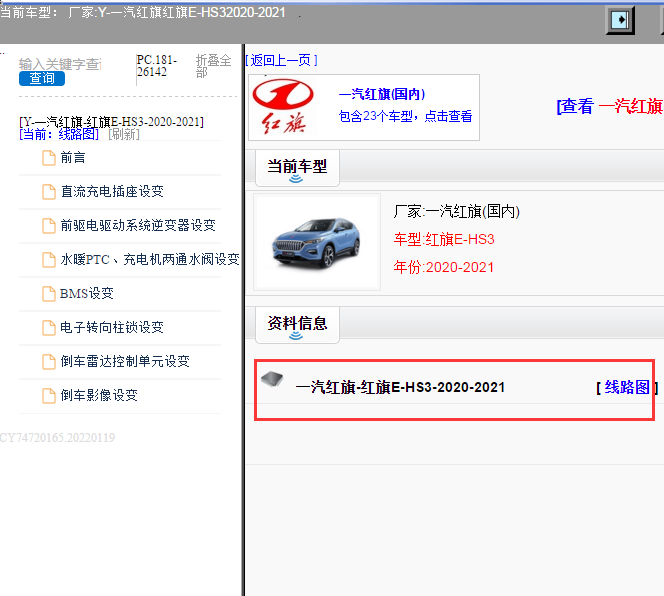Click the blue Hongqi E-HS3 car thumbnail

[x=317, y=243]
